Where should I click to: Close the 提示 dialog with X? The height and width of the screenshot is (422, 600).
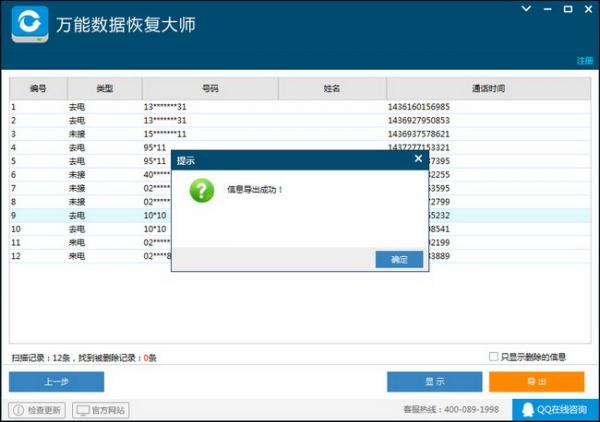pos(418,158)
